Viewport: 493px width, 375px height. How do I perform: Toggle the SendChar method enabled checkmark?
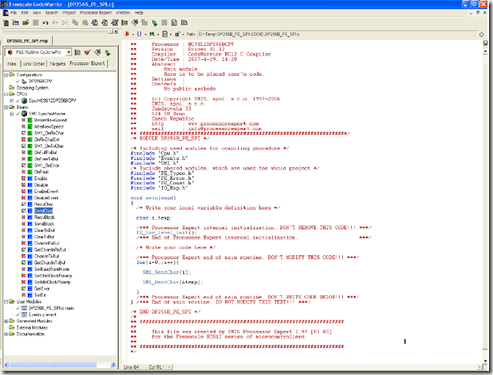[x=24, y=211]
